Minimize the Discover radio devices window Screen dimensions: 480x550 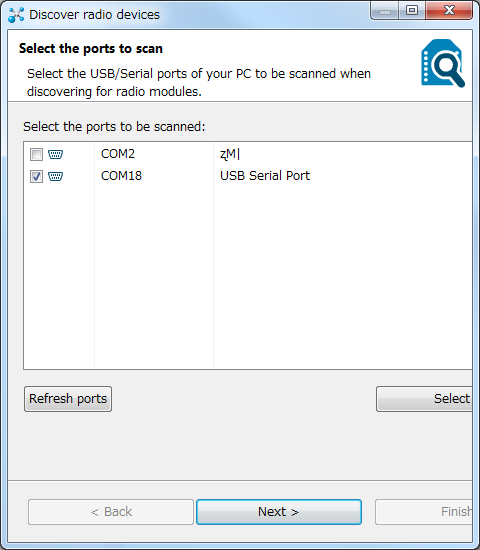[x=385, y=11]
